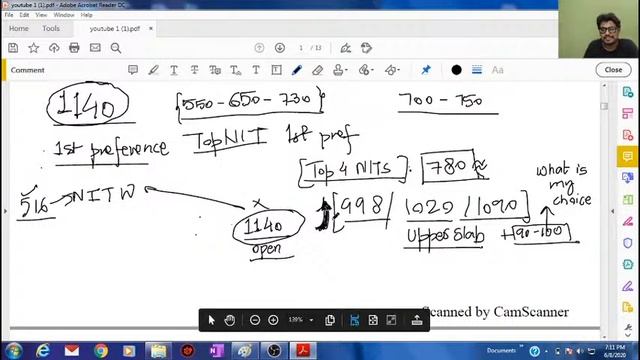Print the document with the printer icon

point(74,48)
